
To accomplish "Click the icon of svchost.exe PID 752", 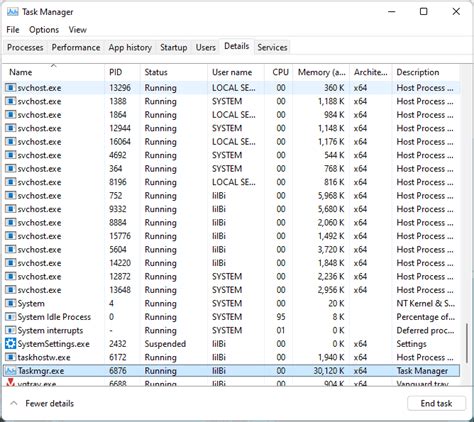I will [x=11, y=195].
